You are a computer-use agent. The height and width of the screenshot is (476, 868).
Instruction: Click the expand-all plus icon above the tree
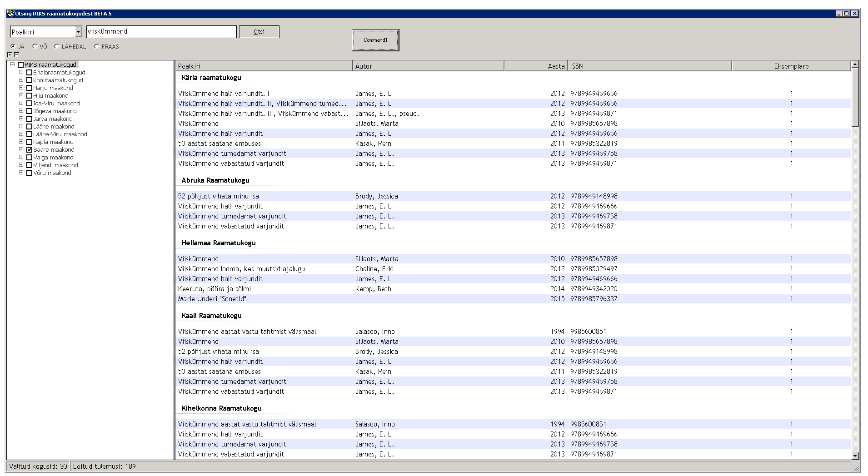[x=10, y=55]
